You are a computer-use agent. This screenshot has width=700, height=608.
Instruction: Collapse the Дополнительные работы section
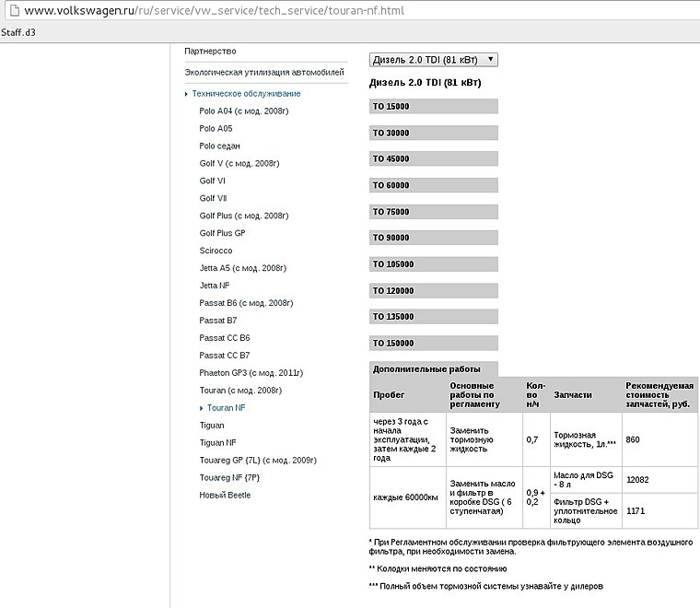pos(434,369)
